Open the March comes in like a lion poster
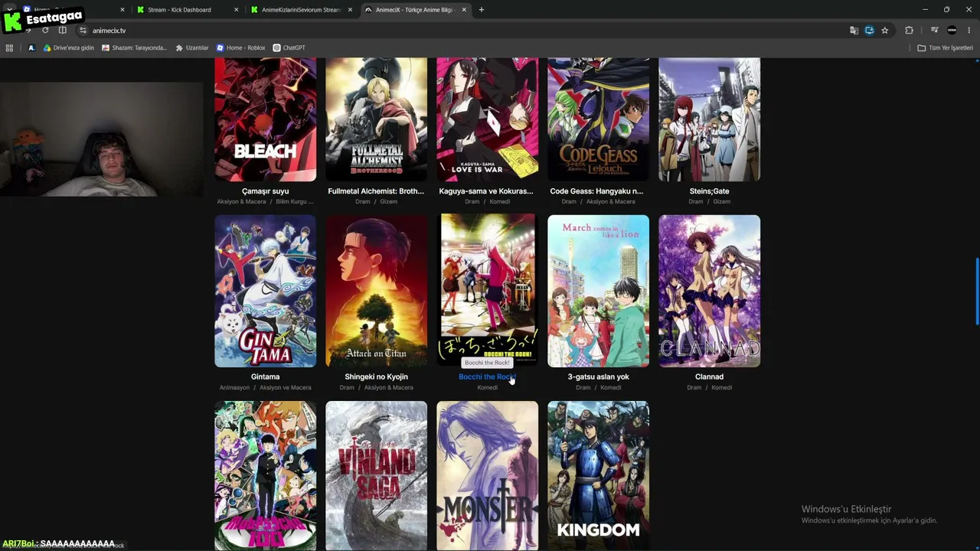980x551 pixels. pyautogui.click(x=598, y=291)
